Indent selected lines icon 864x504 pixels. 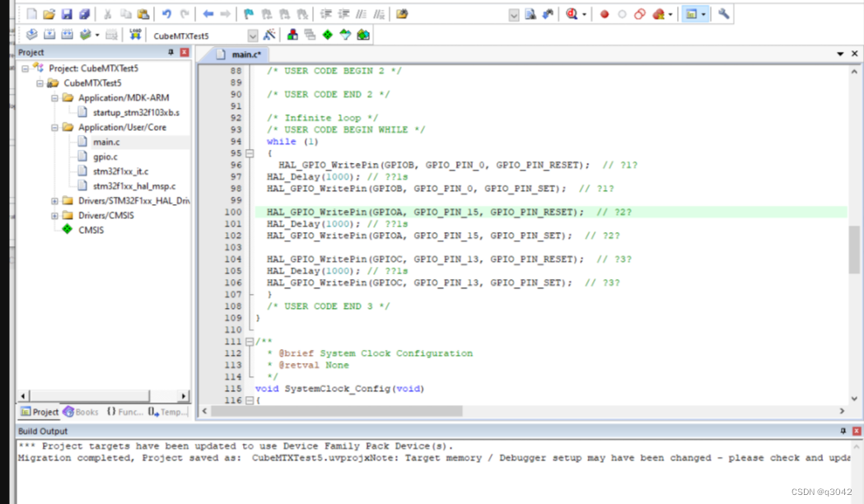[x=325, y=14]
